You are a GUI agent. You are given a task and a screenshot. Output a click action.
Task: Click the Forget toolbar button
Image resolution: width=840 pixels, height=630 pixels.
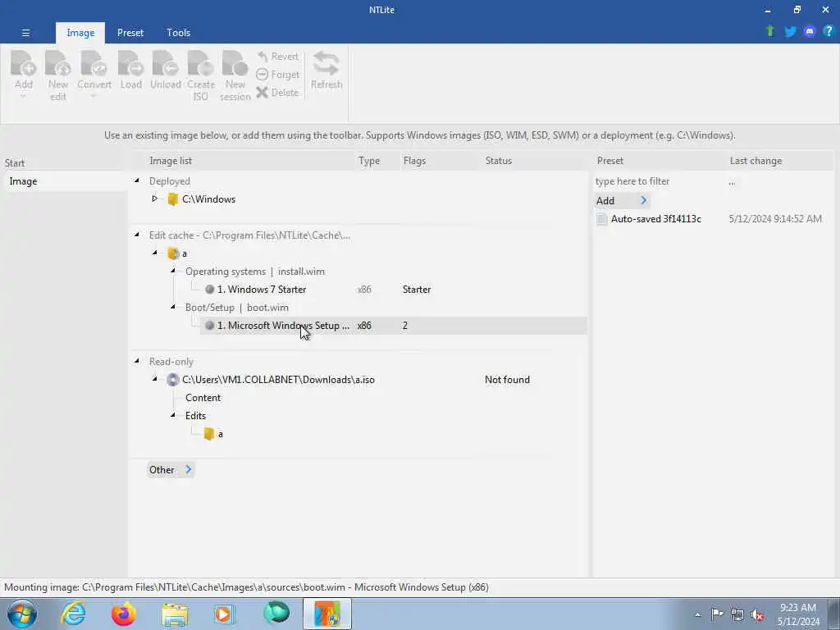pyautogui.click(x=277, y=75)
